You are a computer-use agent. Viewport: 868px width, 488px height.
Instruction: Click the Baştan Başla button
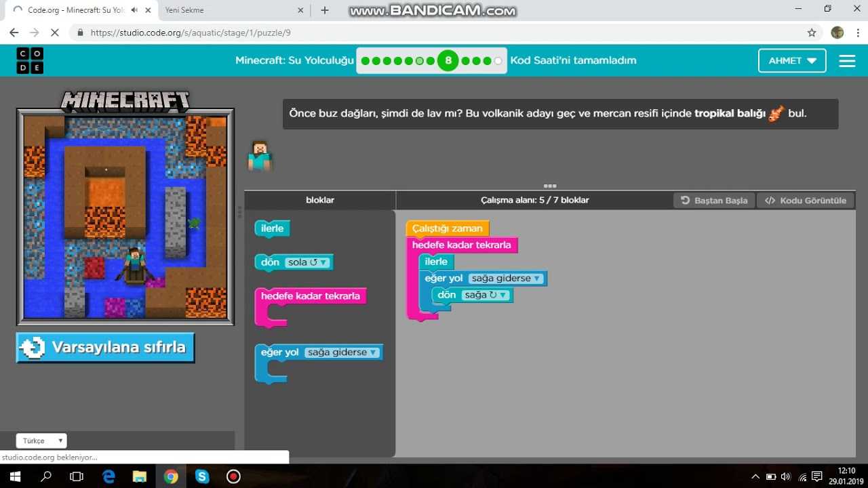714,201
